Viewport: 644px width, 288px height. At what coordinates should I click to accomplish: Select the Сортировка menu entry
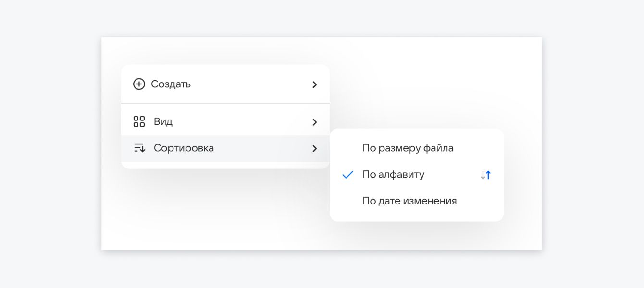pyautogui.click(x=184, y=148)
